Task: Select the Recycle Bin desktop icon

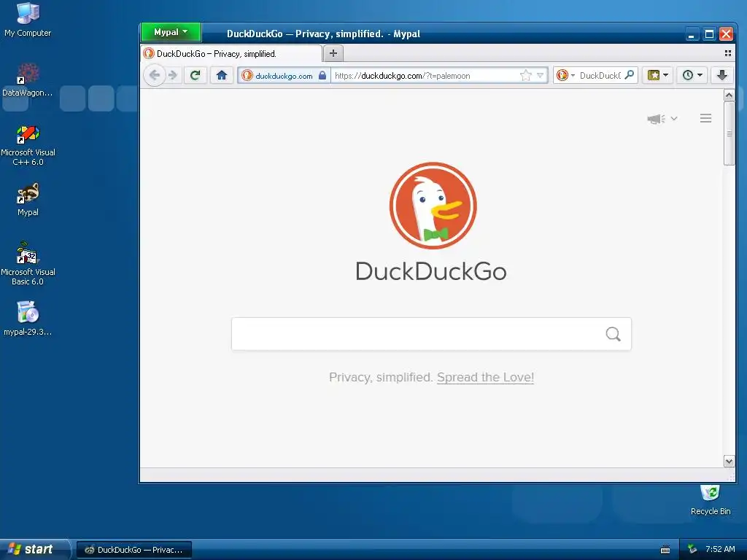Action: pos(711,500)
